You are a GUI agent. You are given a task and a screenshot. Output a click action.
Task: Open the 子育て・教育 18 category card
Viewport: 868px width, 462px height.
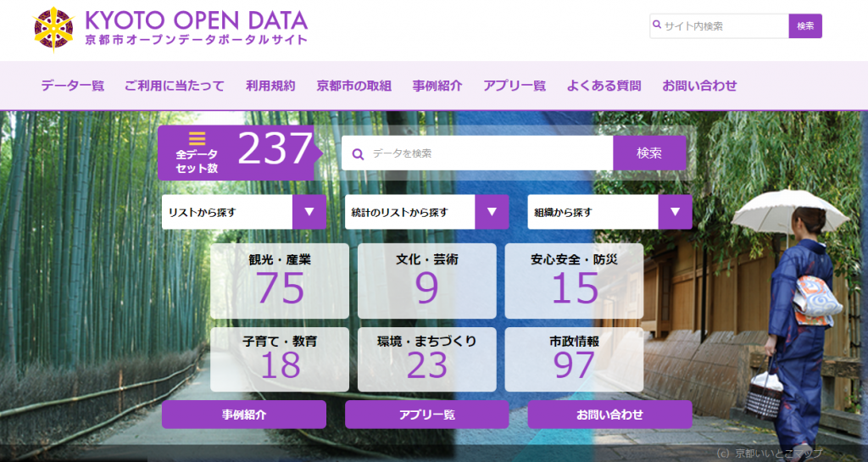(280, 359)
